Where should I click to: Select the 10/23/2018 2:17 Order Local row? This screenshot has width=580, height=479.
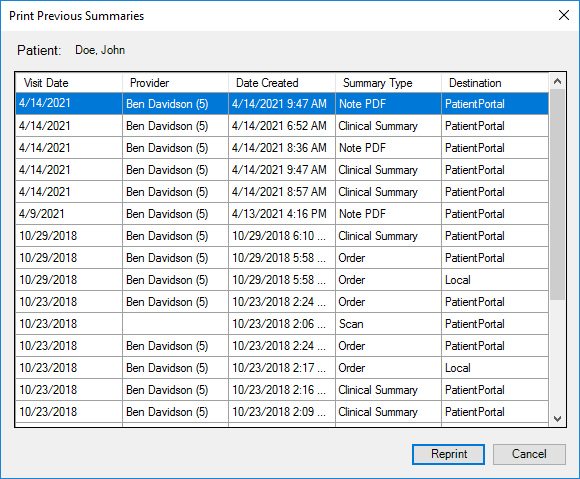(282, 368)
